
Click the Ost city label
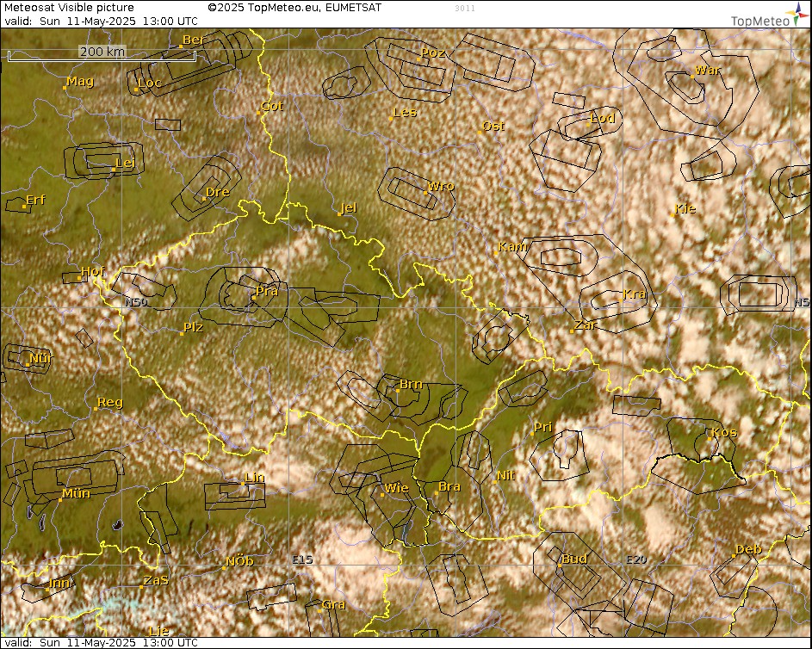pos(493,126)
